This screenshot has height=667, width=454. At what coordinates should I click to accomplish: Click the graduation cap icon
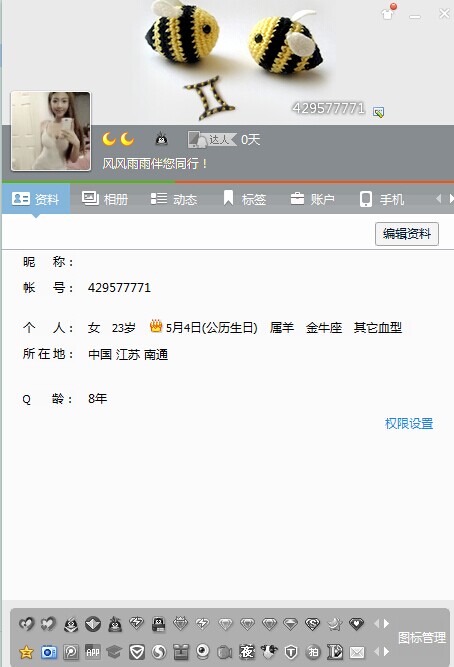(x=114, y=652)
